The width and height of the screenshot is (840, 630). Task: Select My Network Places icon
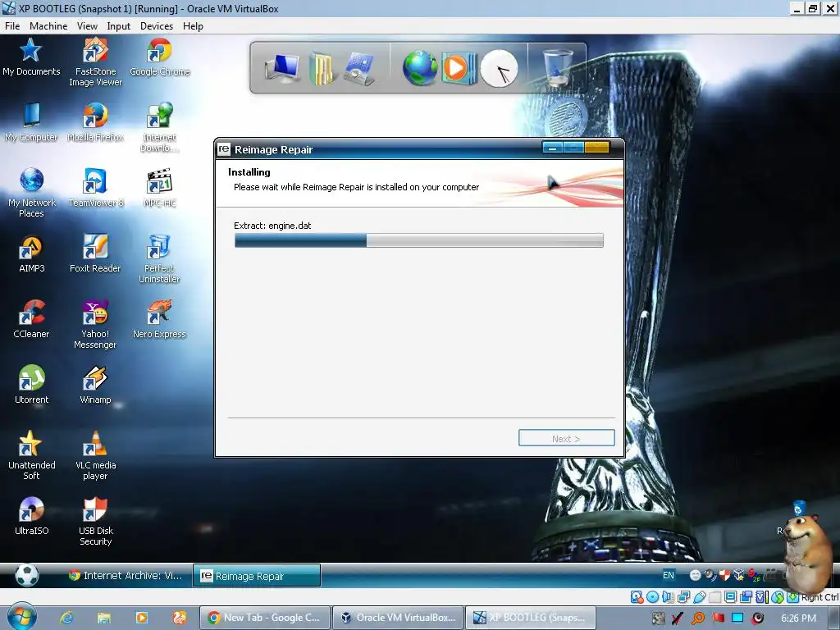[31, 193]
